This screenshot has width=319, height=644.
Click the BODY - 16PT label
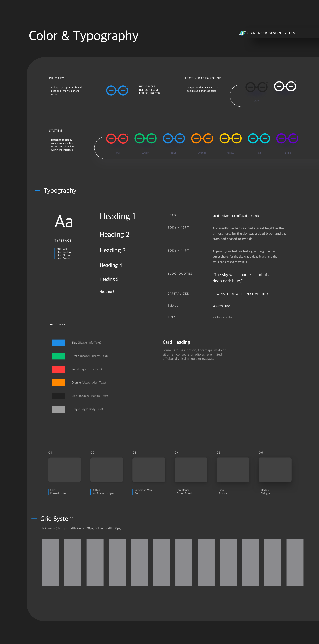[x=178, y=228]
